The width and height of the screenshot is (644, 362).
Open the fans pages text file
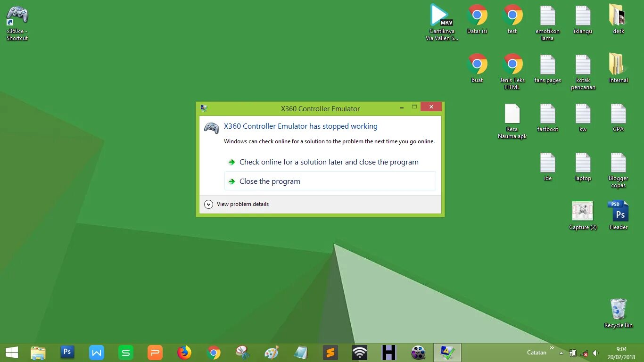[547, 68]
